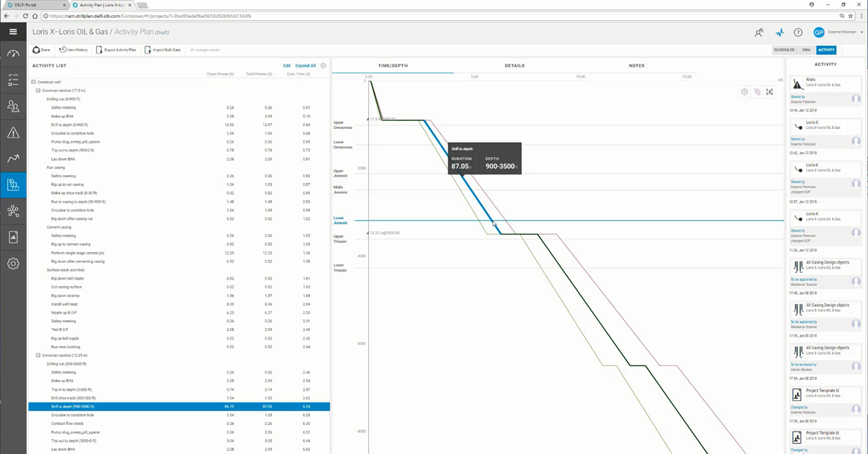The height and width of the screenshot is (454, 868).
Task: Click the Risks activity card icon
Action: point(798,84)
